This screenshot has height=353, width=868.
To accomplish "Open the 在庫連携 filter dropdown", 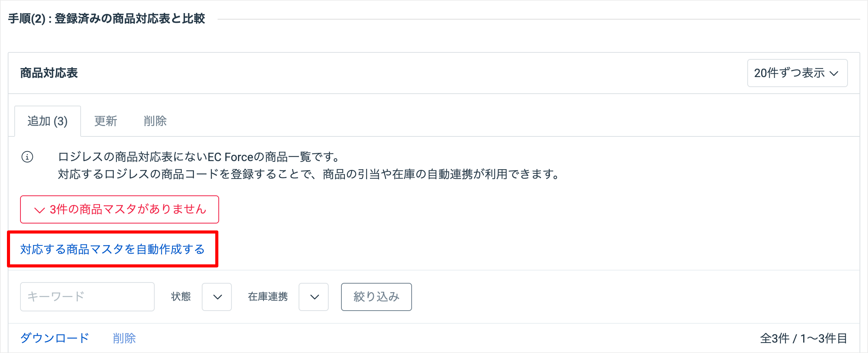I will point(314,297).
